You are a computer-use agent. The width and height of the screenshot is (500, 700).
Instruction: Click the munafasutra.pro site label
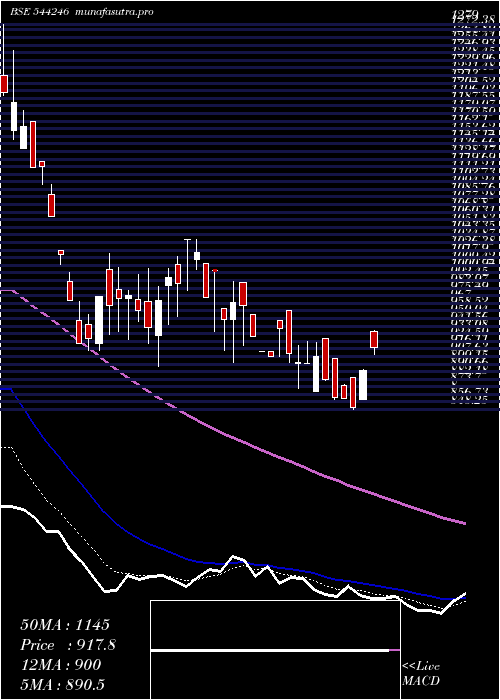click(115, 12)
